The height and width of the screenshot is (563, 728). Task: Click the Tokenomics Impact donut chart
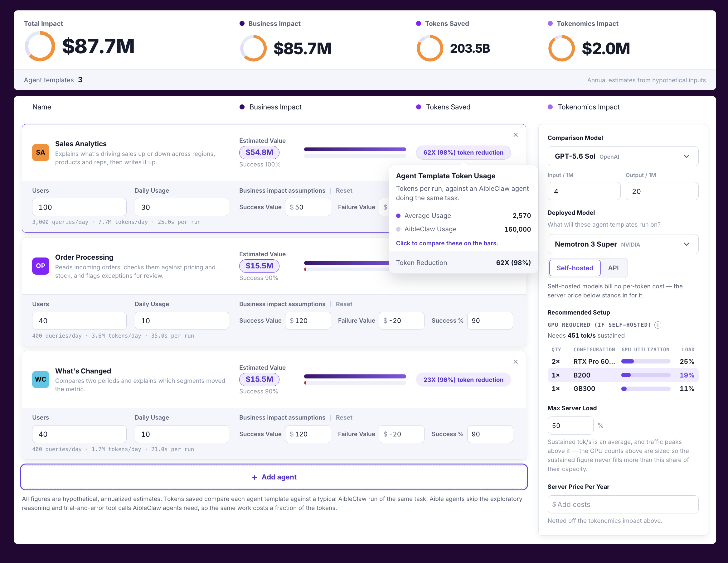pos(561,48)
